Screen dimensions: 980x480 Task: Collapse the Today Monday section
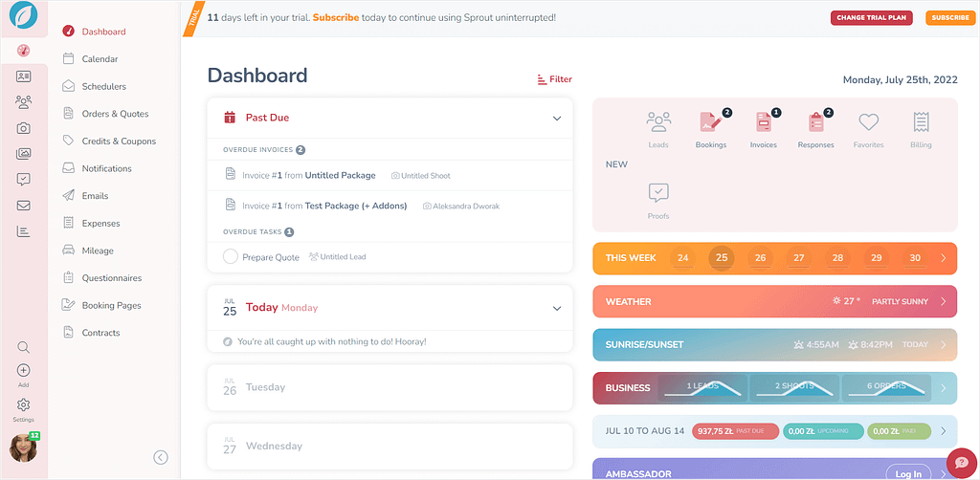[558, 308]
